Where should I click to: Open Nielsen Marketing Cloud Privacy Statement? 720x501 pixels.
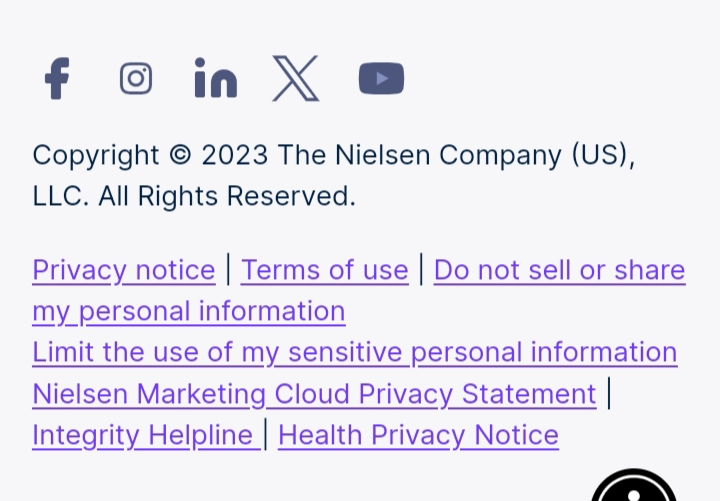click(315, 394)
